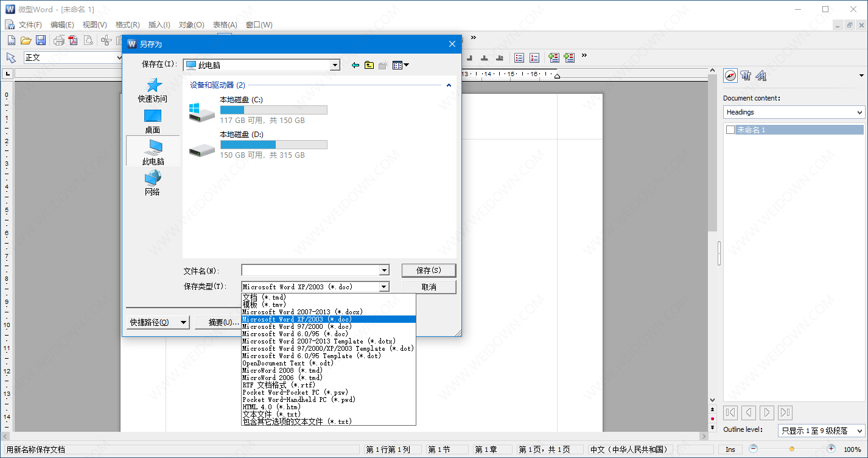The height and width of the screenshot is (458, 868).
Task: Toggle the Ins insert mode indicator
Action: tap(730, 449)
